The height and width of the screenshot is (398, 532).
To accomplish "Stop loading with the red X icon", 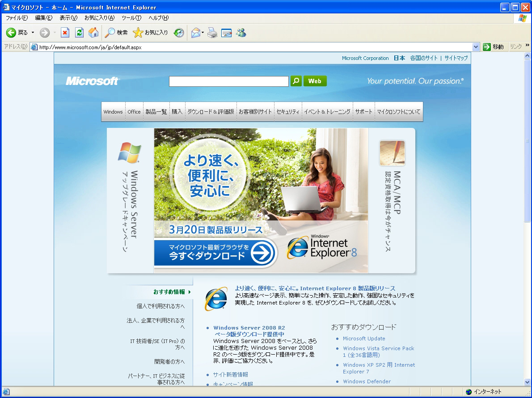I will tap(65, 33).
